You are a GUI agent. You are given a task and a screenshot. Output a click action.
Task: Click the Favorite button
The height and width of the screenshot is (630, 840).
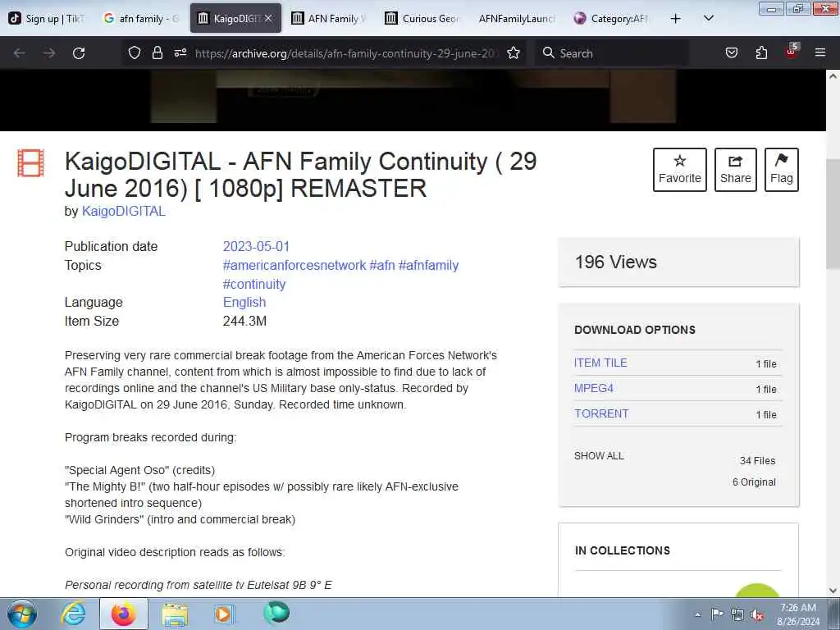click(680, 170)
